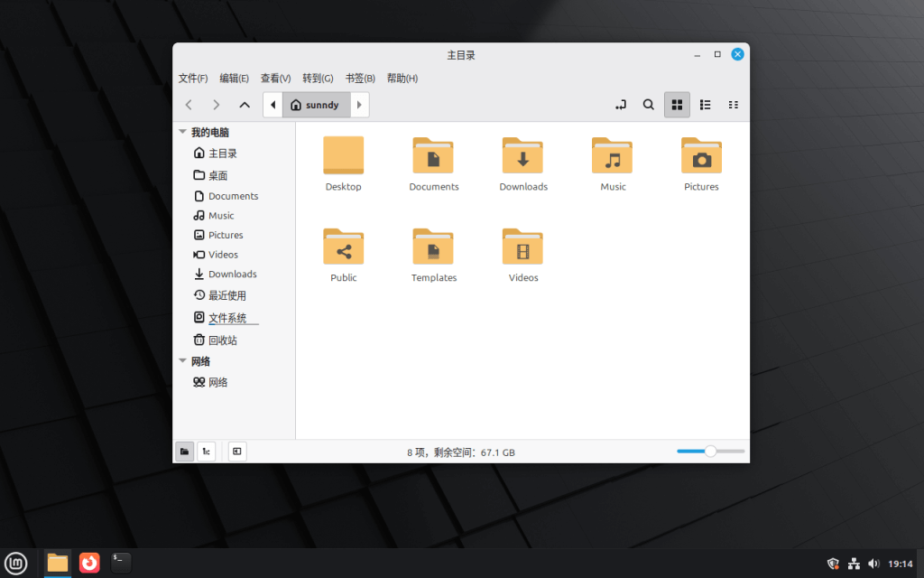Toggle location entry path bar icon

[x=621, y=105]
